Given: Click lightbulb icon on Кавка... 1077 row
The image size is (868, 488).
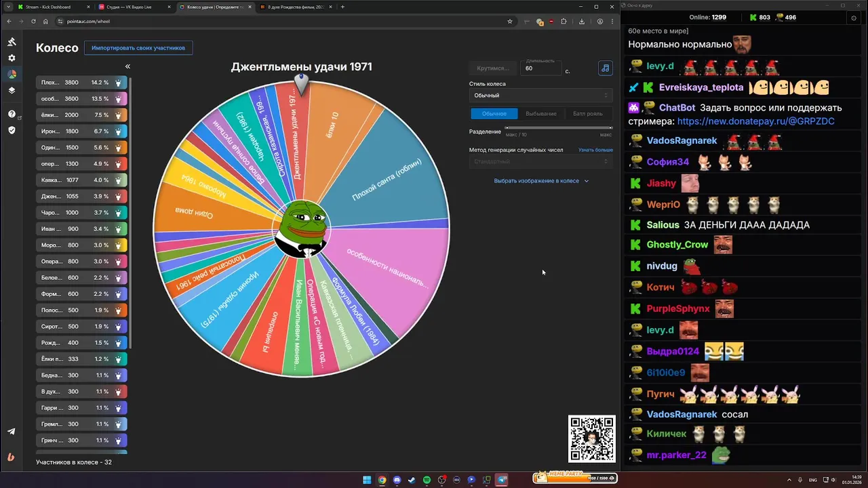Looking at the screenshot, I should [x=119, y=180].
